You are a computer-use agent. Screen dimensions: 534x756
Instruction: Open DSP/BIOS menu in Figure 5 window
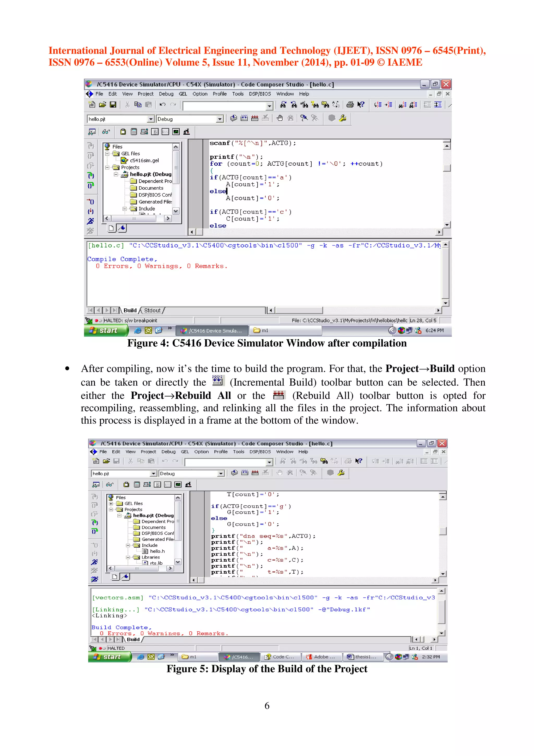click(x=260, y=452)
